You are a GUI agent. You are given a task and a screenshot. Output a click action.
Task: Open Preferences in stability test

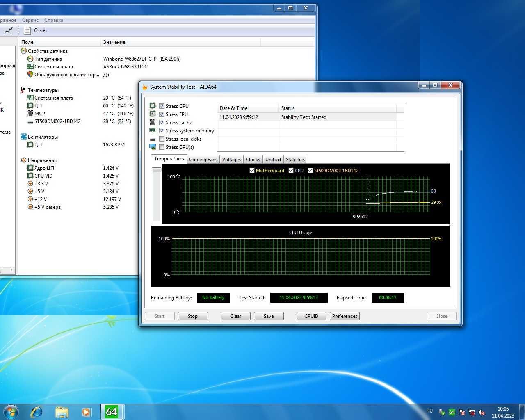point(345,316)
